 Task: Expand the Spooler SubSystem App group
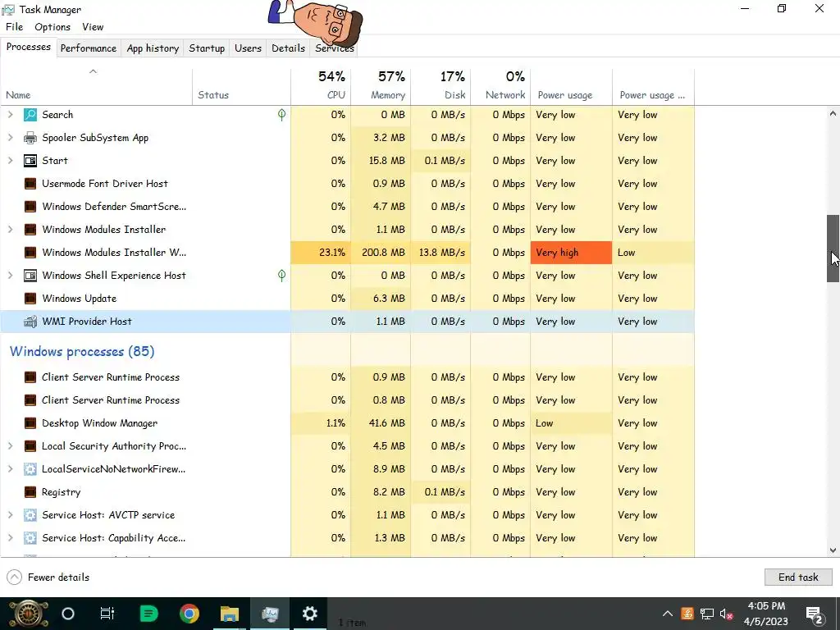pos(10,138)
